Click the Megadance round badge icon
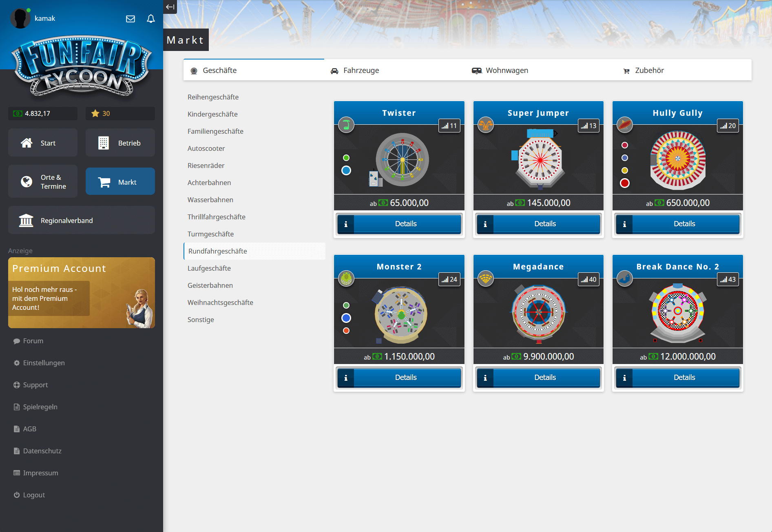The width and height of the screenshot is (772, 532). point(486,278)
